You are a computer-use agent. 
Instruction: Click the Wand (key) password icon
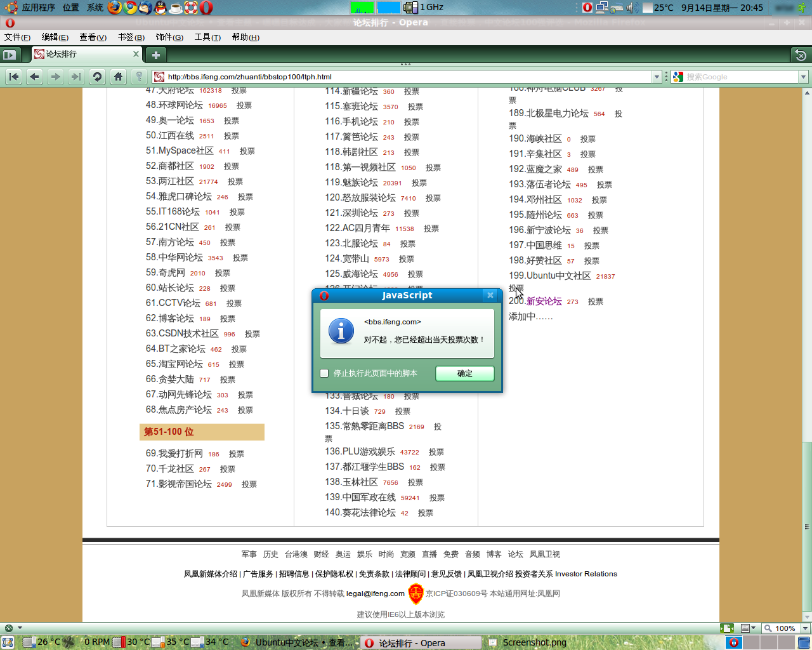(139, 77)
